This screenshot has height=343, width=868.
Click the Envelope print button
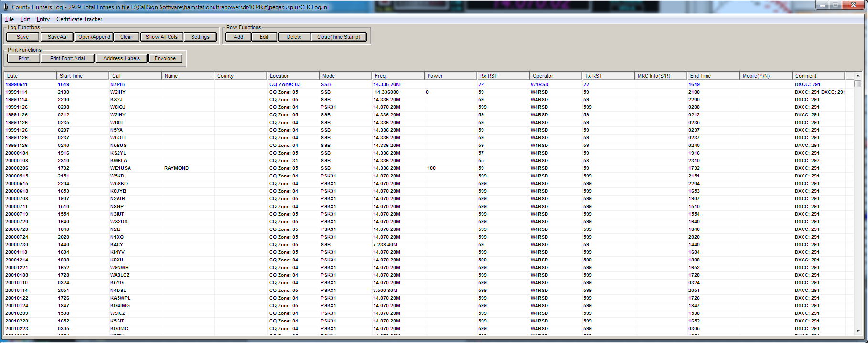(x=165, y=58)
